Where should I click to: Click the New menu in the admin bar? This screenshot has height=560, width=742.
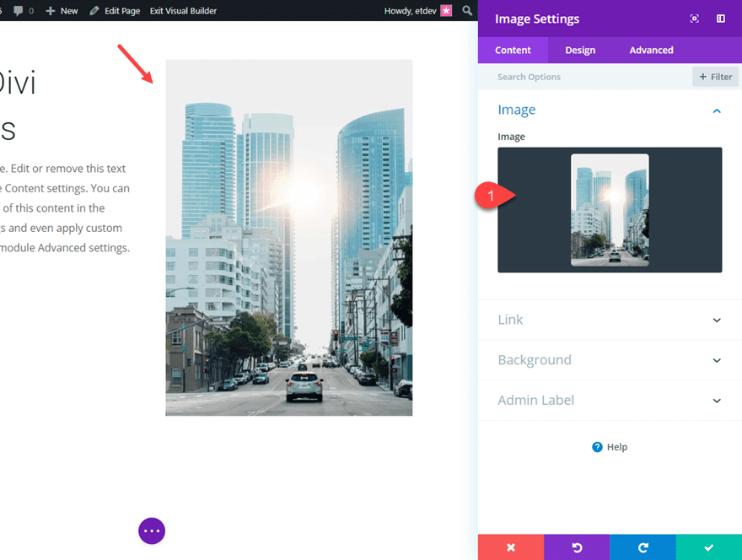coord(62,10)
